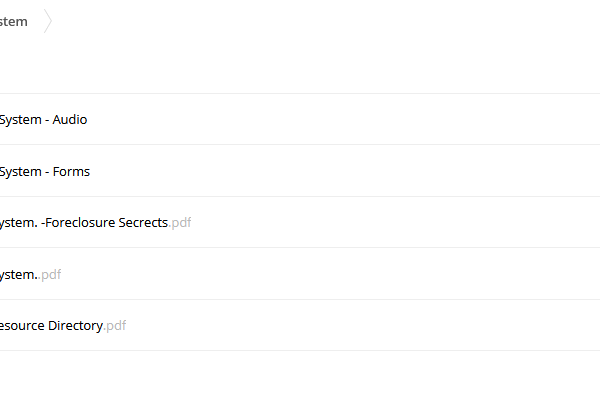Click the breadcrumb chevron after "stem"
Screen dimensions: 600x403
pyautogui.click(x=47, y=21)
